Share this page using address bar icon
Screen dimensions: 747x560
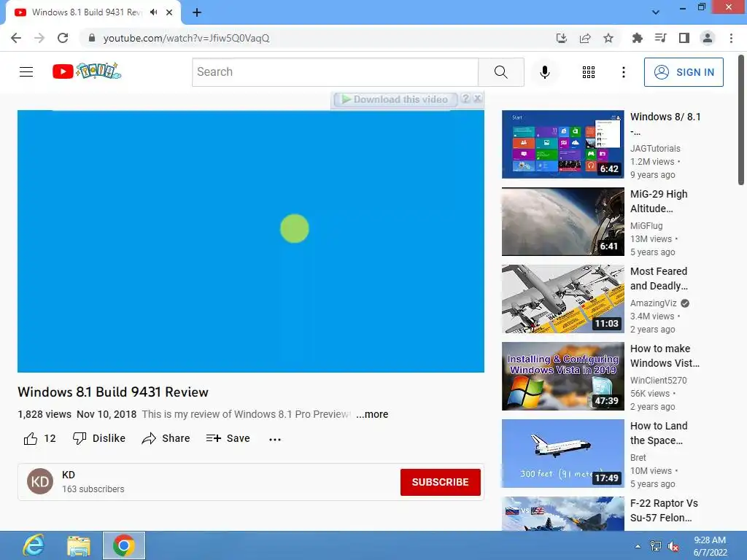pos(585,38)
